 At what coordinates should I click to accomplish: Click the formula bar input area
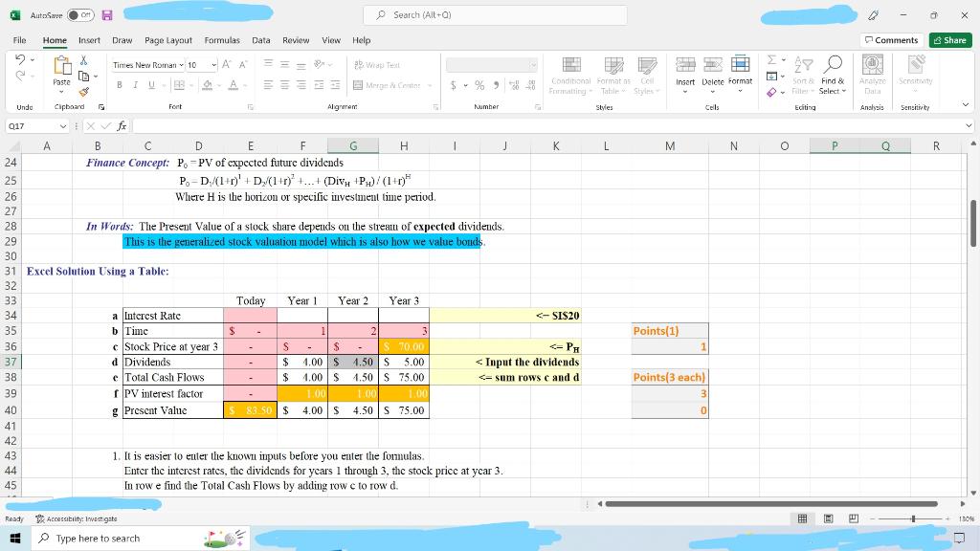tap(547, 126)
